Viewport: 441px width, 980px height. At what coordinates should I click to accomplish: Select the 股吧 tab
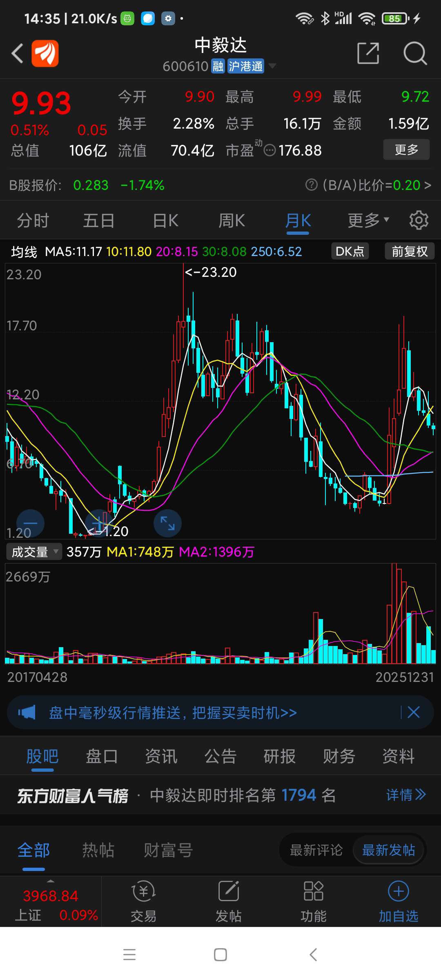tap(42, 756)
